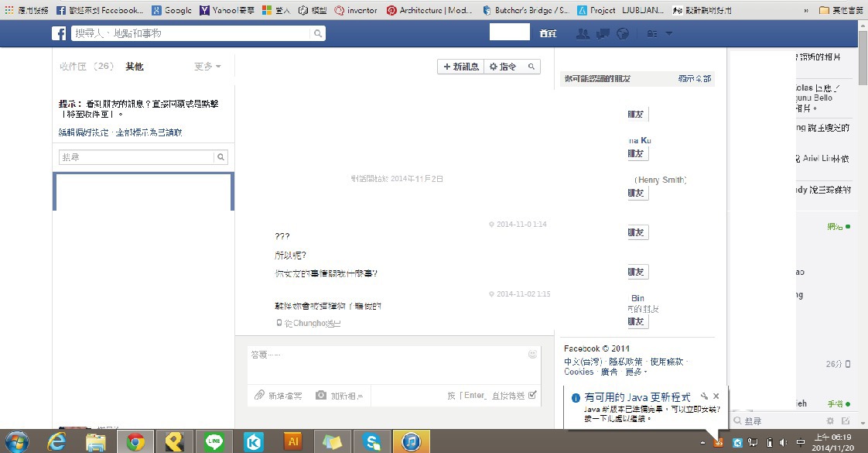This screenshot has height=453, width=868.
Task: Click the chat sidebar compose message icon
Action: click(x=846, y=421)
